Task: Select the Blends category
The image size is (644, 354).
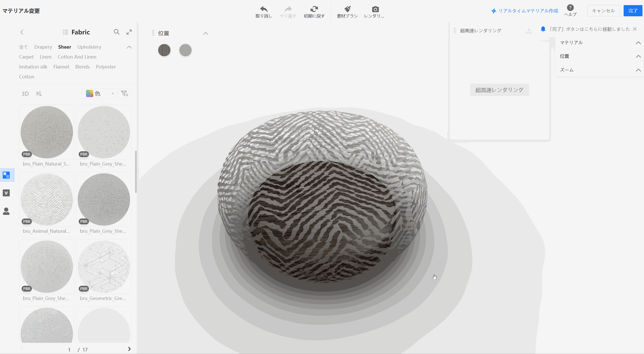Action: 82,67
